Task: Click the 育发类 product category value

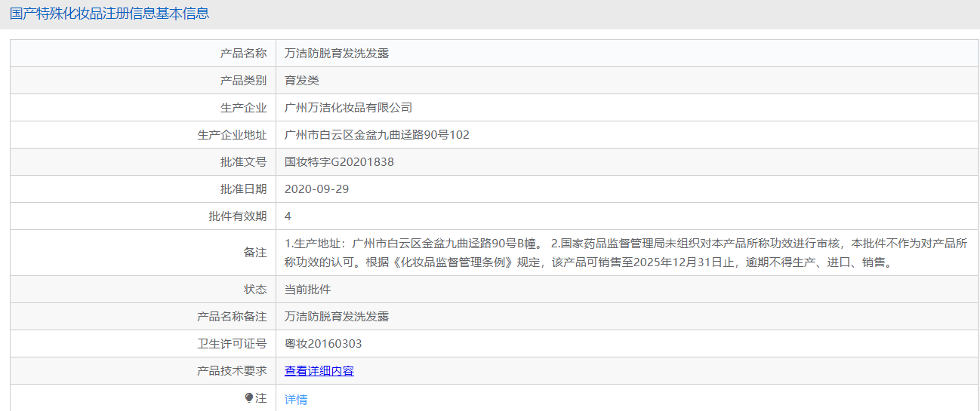Action: (302, 81)
